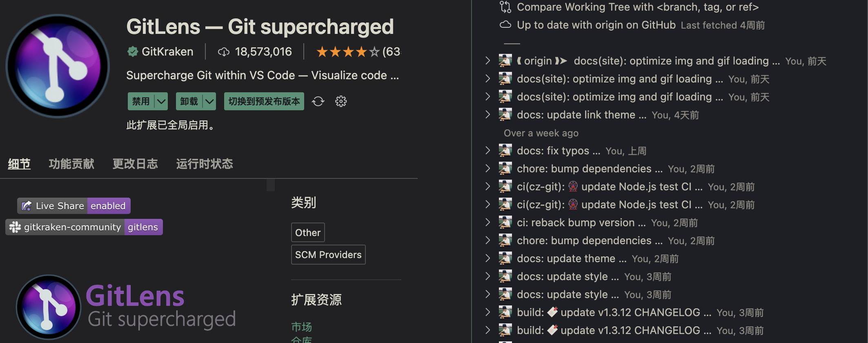Click the Compare Working Tree icon

click(x=505, y=7)
